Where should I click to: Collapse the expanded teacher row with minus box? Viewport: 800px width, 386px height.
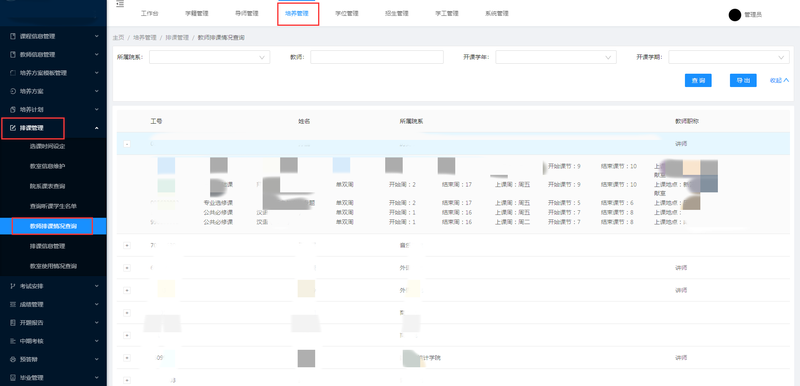click(x=127, y=144)
